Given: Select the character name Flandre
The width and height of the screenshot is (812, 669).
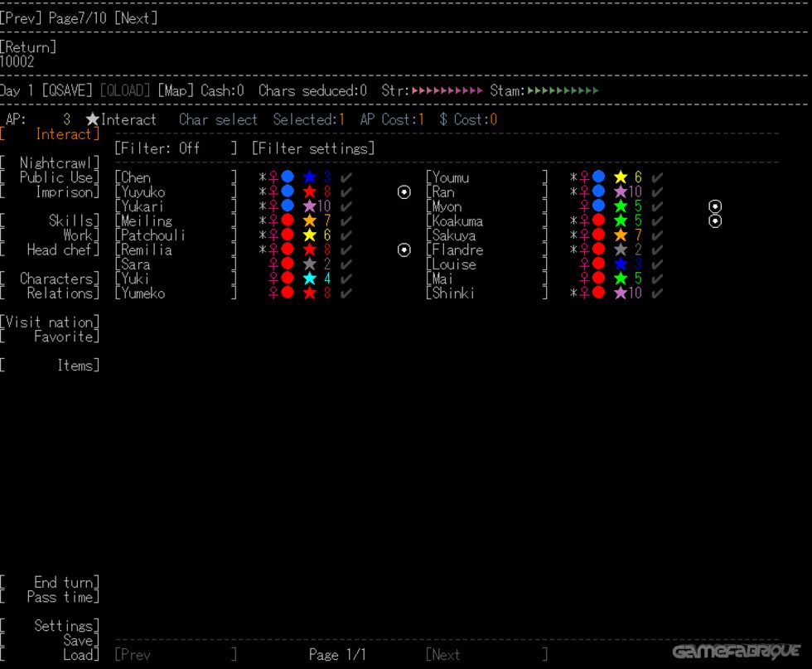Looking at the screenshot, I should (x=457, y=250).
